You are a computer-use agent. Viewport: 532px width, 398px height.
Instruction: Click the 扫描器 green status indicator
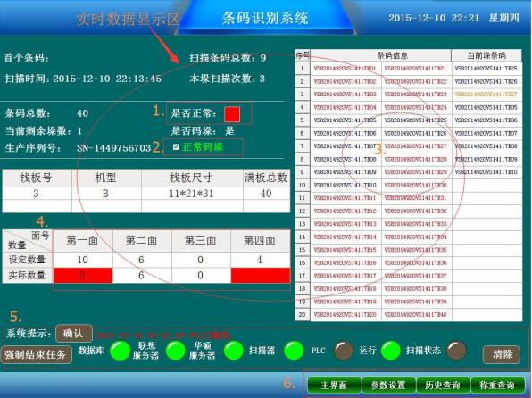point(294,351)
